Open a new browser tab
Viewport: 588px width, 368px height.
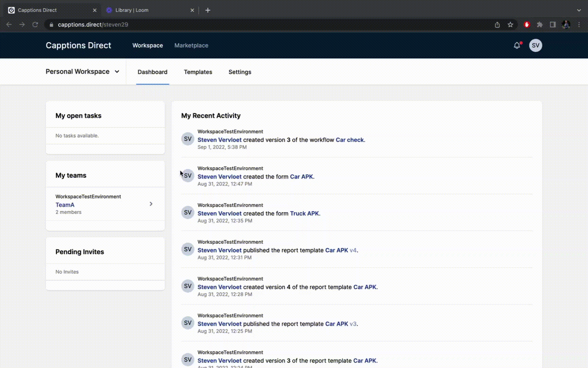(x=208, y=10)
